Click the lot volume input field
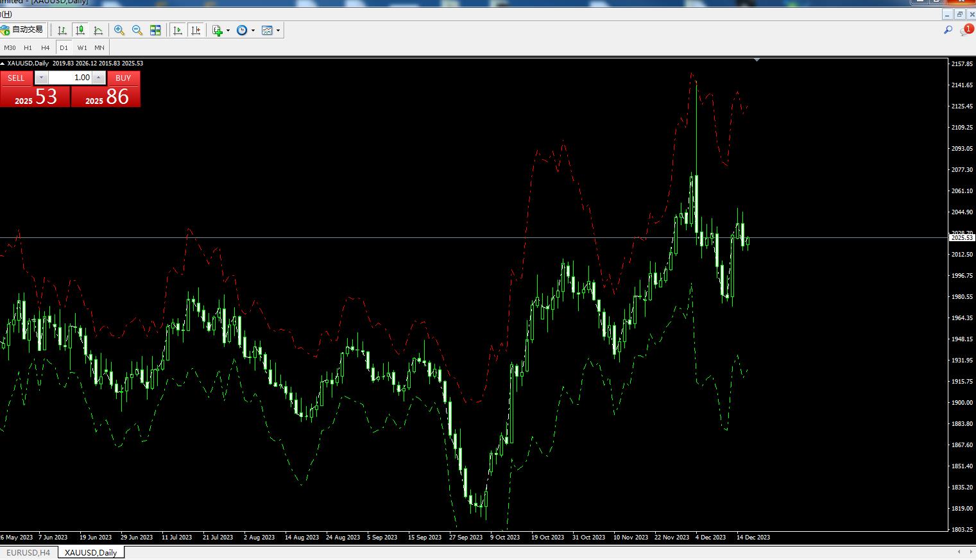976x560 pixels. pyautogui.click(x=70, y=78)
